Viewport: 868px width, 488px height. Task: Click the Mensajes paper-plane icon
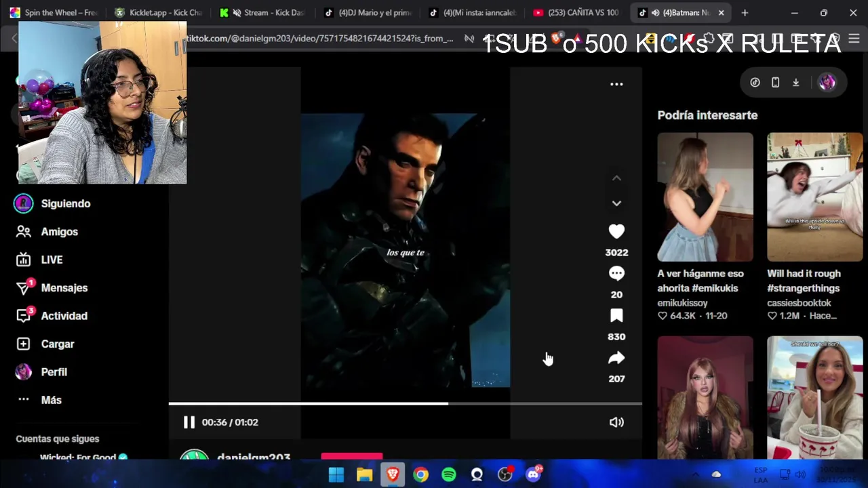pos(24,288)
